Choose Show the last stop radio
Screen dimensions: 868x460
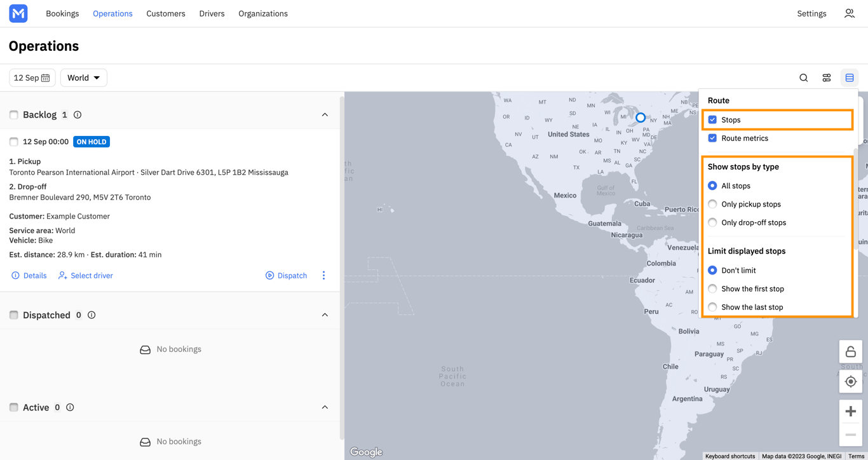pos(712,307)
